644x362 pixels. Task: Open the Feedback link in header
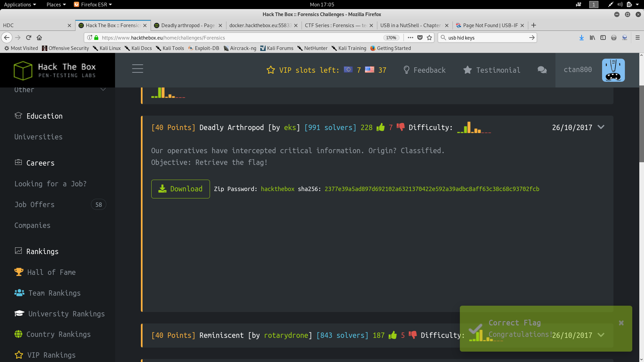424,70
